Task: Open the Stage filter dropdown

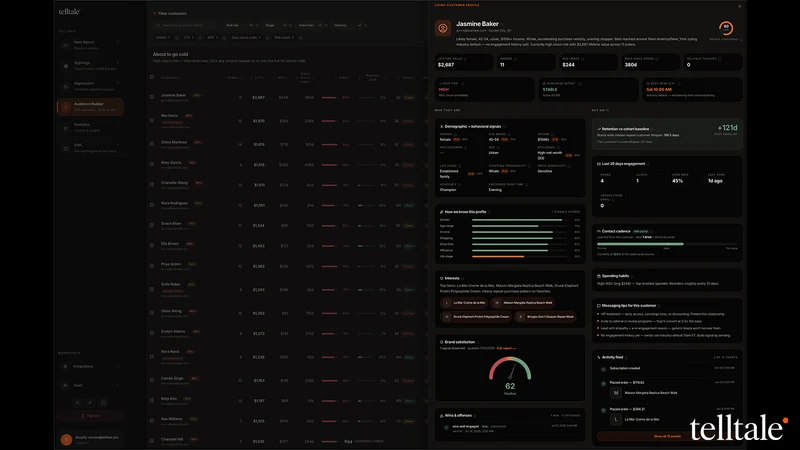Action: (275, 25)
